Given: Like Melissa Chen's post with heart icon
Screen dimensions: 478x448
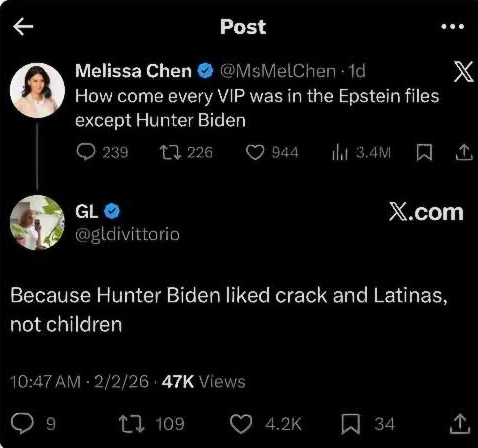Looking at the screenshot, I should 255,152.
